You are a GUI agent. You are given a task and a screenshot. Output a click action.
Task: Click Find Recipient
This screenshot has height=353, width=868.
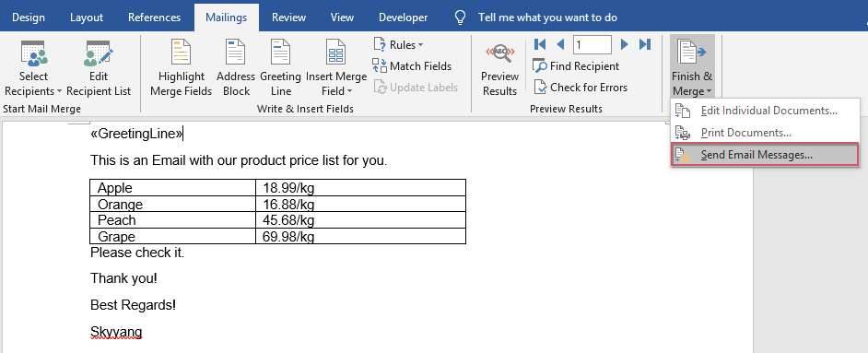576,66
